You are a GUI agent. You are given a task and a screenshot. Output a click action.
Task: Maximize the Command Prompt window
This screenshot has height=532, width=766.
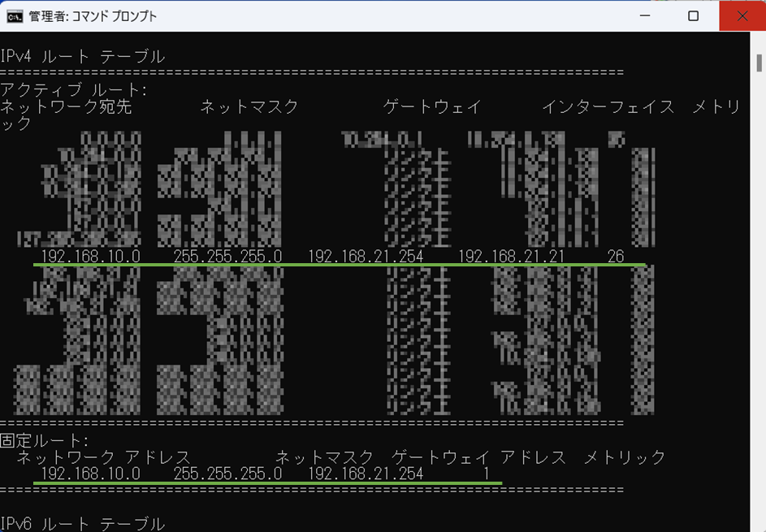pyautogui.click(x=693, y=15)
